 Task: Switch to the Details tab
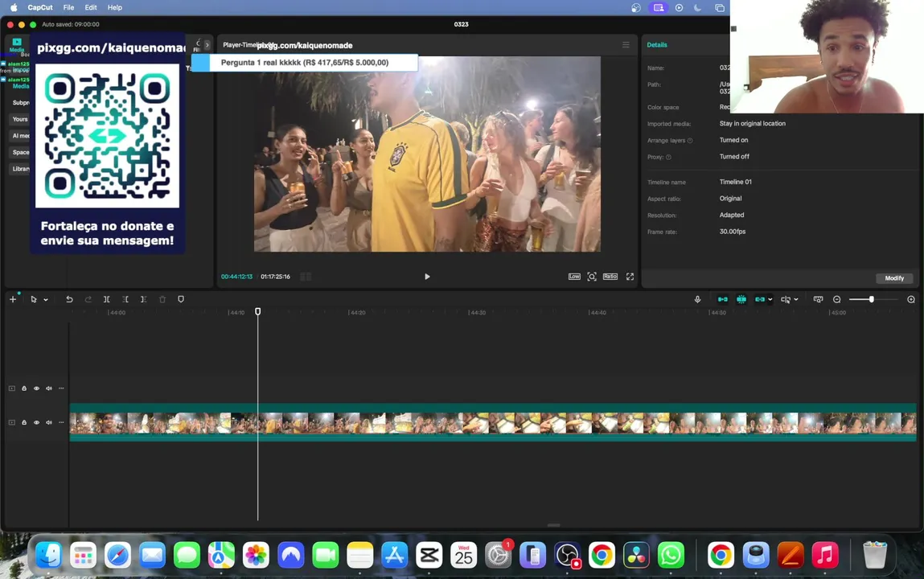[x=657, y=45]
